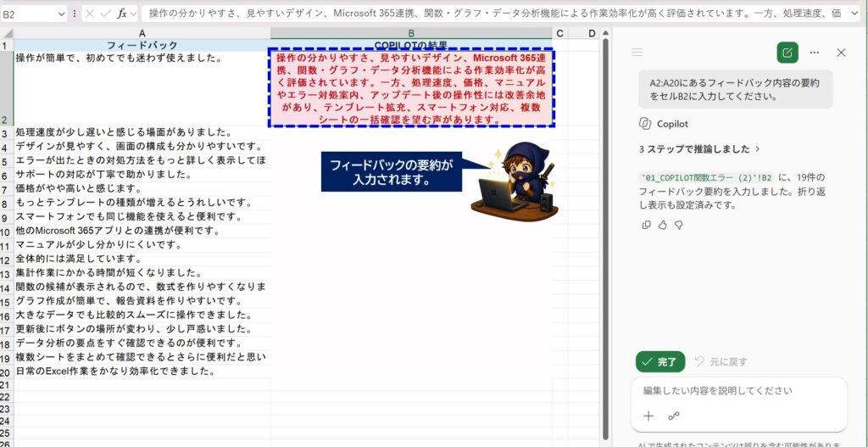This screenshot has width=868, height=447.
Task: Select cell 全体的には満足しています。
Action: (x=142, y=260)
